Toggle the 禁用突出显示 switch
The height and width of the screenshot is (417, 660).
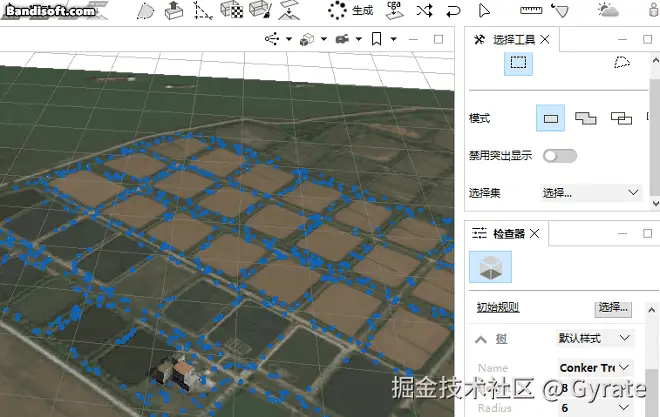(559, 156)
